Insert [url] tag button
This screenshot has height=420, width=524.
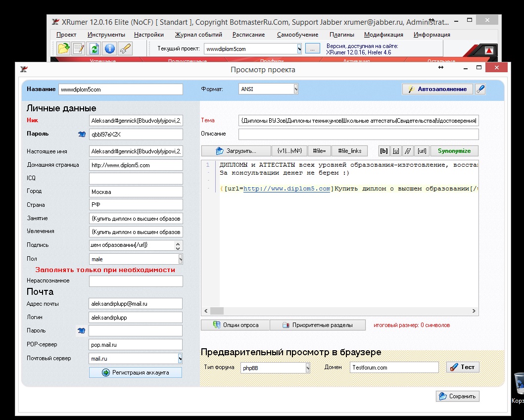pos(422,151)
